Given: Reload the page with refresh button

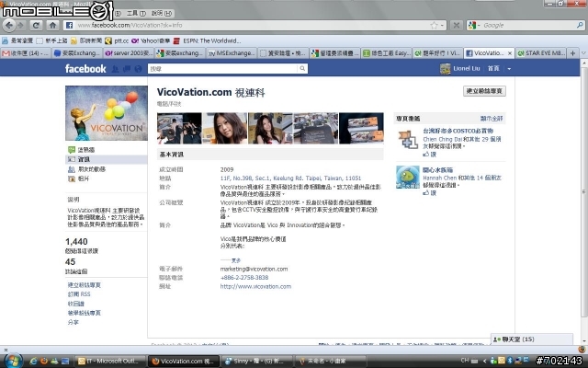Looking at the screenshot, I should [x=36, y=25].
